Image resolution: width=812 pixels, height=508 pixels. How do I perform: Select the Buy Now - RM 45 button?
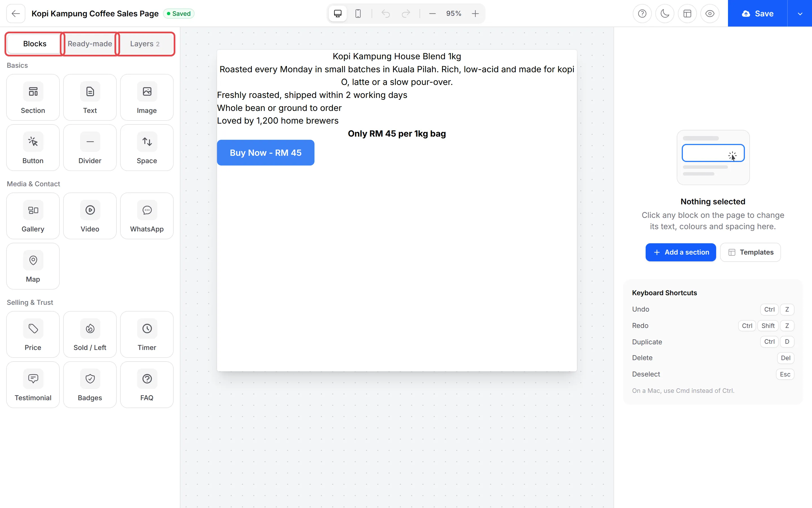(266, 153)
